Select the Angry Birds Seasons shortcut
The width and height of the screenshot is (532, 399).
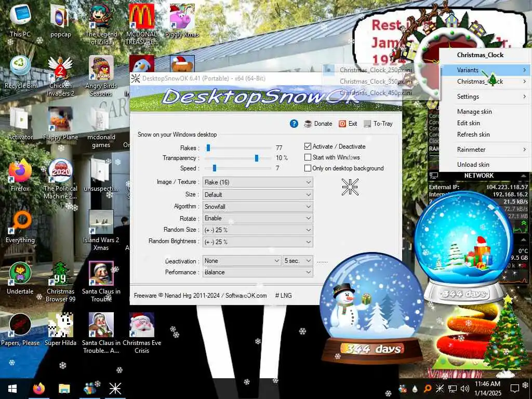coord(101,76)
